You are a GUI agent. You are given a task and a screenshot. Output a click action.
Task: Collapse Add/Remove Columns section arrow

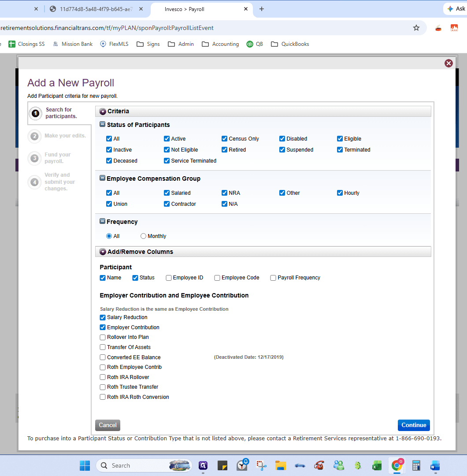103,252
